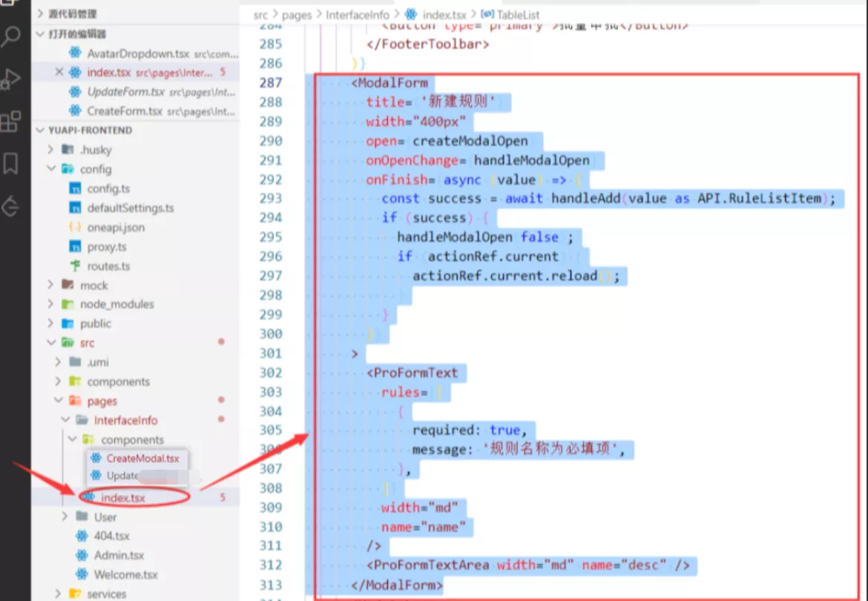
Task: Close index.tsx in open editors
Action: pos(59,72)
